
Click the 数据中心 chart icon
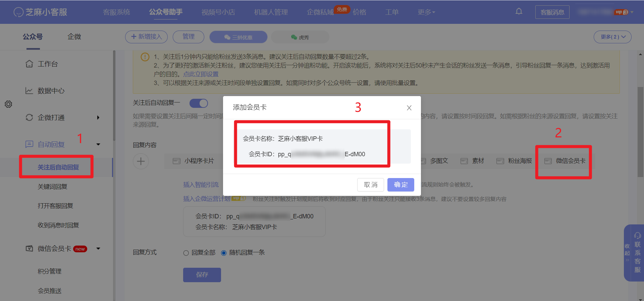[29, 91]
